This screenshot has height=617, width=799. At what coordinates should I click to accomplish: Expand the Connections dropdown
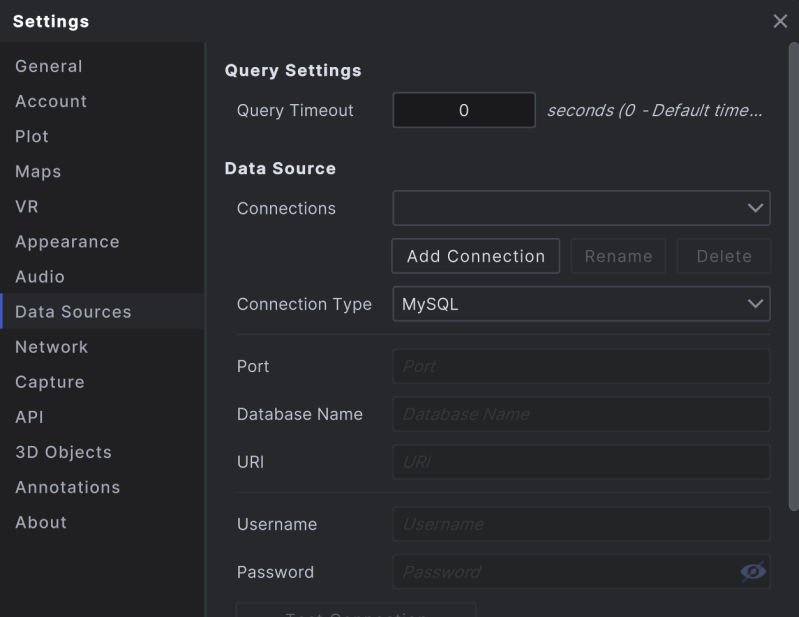[x=581, y=208]
